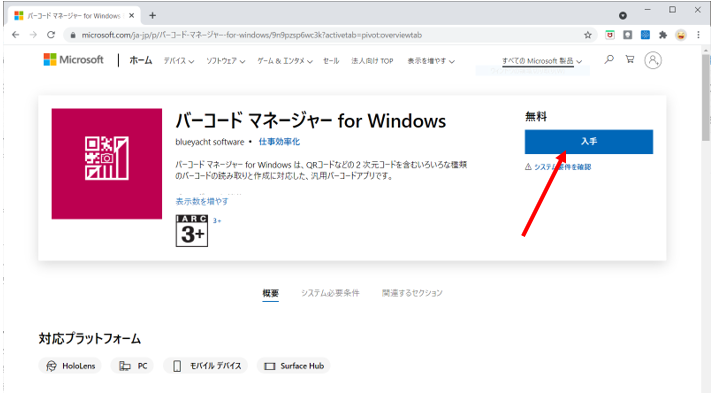Expand the ゲーム & エンタメ menu

point(285,61)
